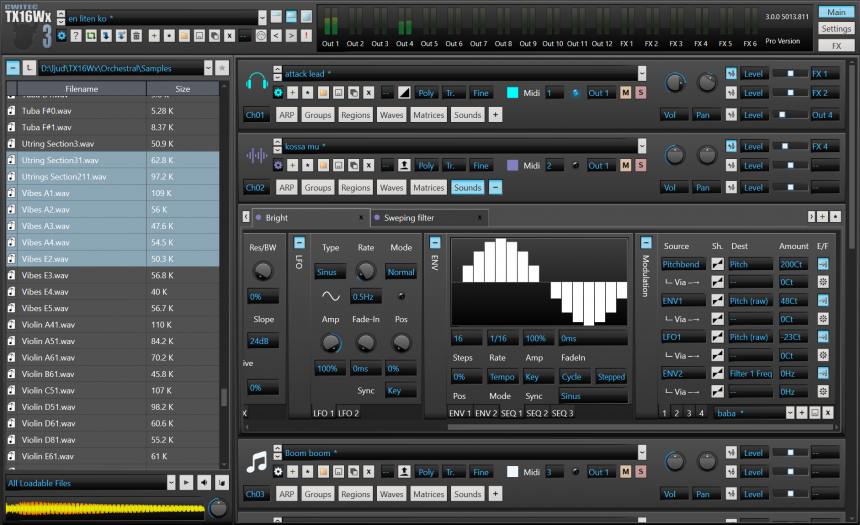Click the star favorite icon beside folder path
Image resolution: width=860 pixels, height=525 pixels.
pos(222,68)
